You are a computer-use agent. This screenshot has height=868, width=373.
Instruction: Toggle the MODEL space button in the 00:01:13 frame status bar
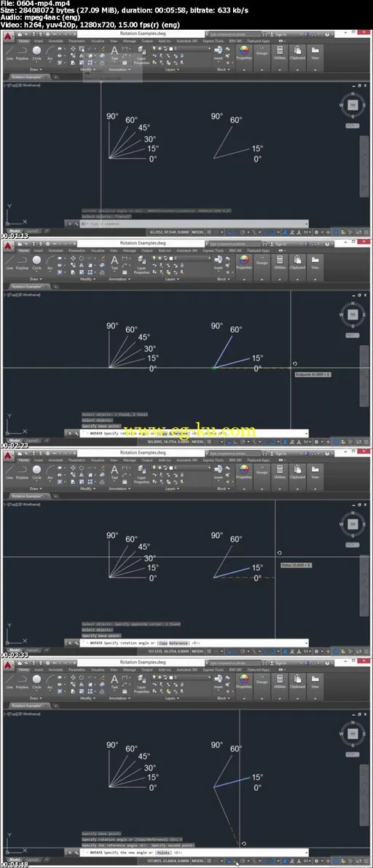(197, 232)
